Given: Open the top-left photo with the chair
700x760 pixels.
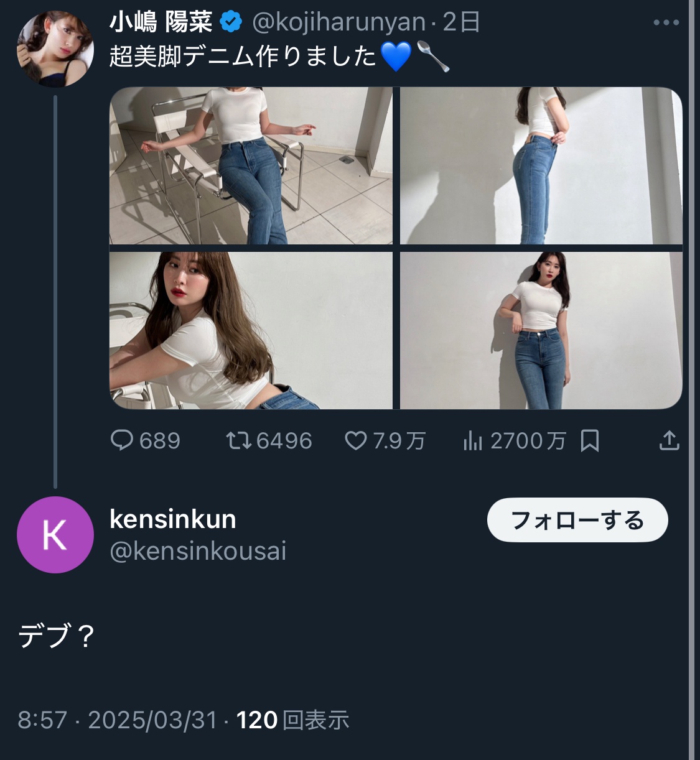Looking at the screenshot, I should (x=251, y=165).
